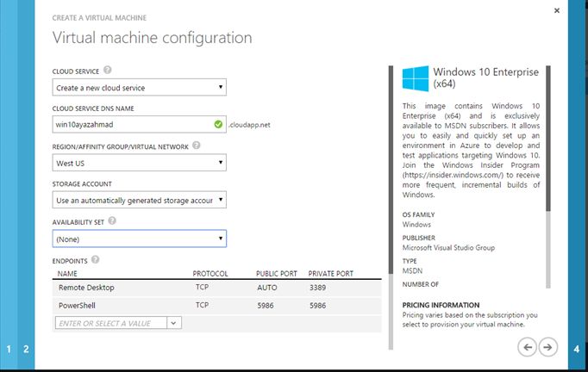This screenshot has height=372, width=588.
Task: Proceed with the right arrow next button
Action: point(547,347)
